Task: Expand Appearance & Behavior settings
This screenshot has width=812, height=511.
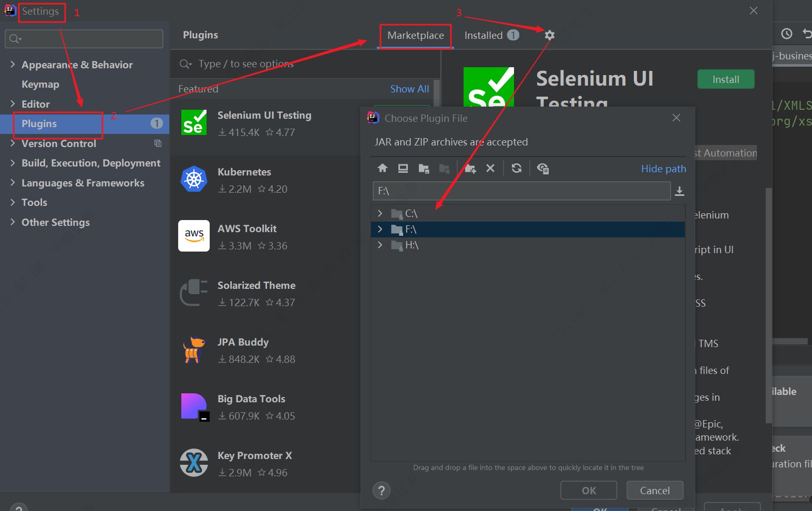Action: pos(13,64)
